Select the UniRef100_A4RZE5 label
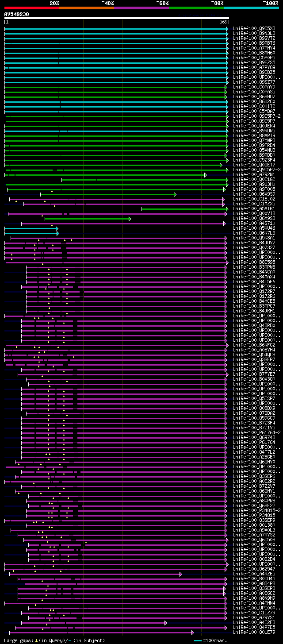283x644 pixels. (x=254, y=574)
